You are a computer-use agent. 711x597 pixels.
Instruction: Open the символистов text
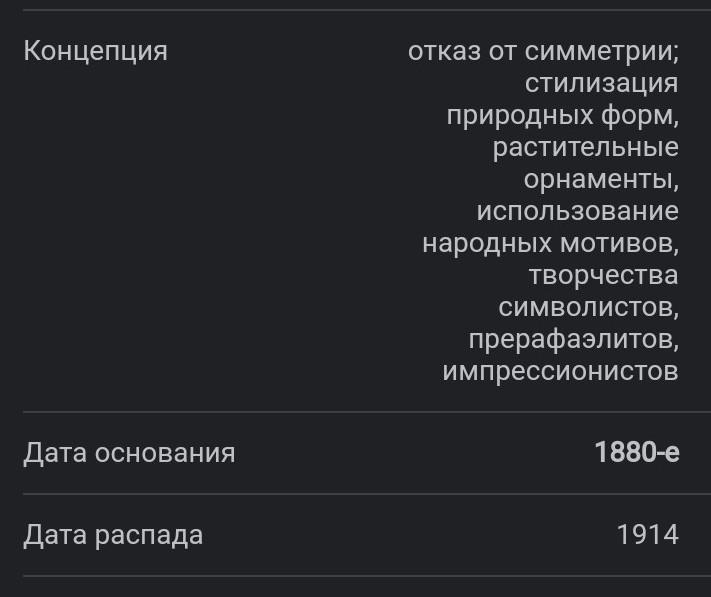(x=588, y=307)
